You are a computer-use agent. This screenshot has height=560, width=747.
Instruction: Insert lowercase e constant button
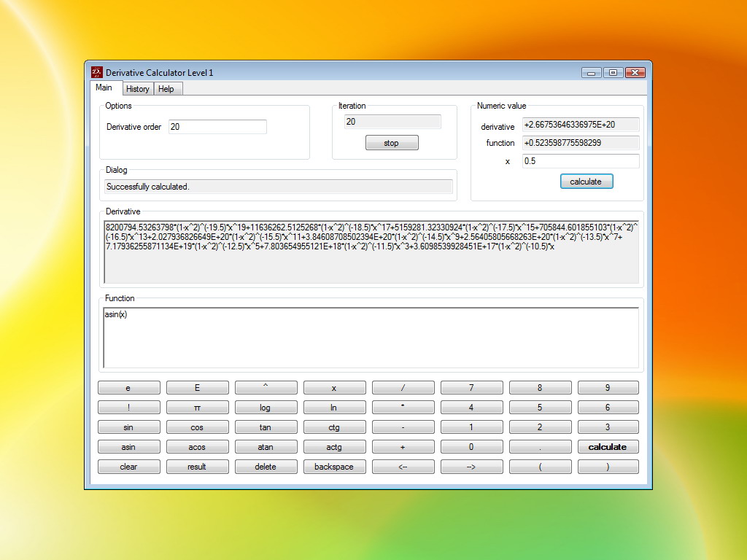[128, 388]
